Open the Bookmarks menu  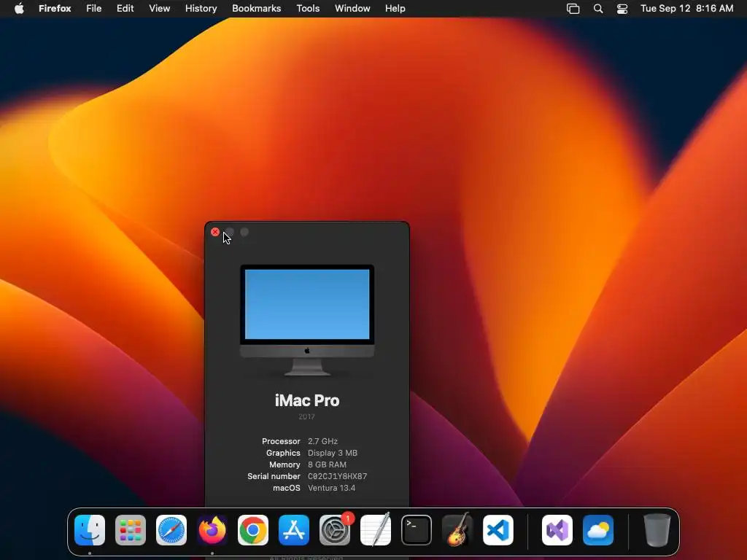[257, 9]
